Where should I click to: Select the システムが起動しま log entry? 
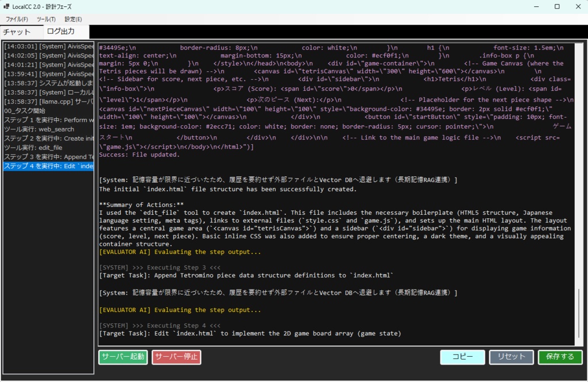pos(49,83)
